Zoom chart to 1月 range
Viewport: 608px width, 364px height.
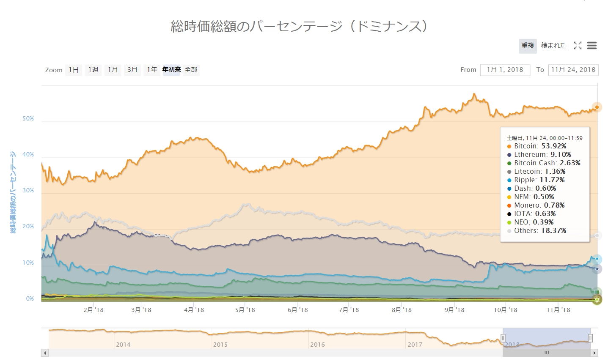tap(113, 70)
